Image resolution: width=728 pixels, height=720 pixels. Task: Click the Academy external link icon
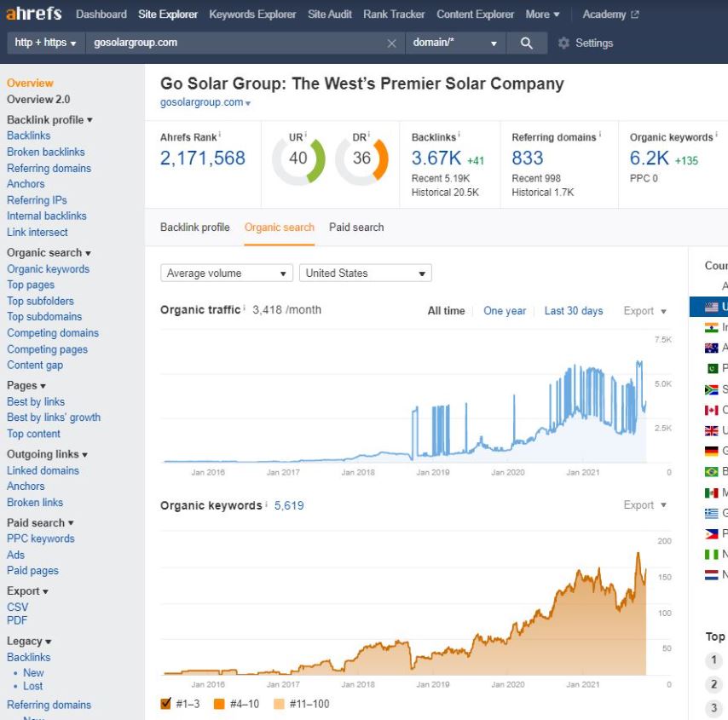click(x=635, y=14)
